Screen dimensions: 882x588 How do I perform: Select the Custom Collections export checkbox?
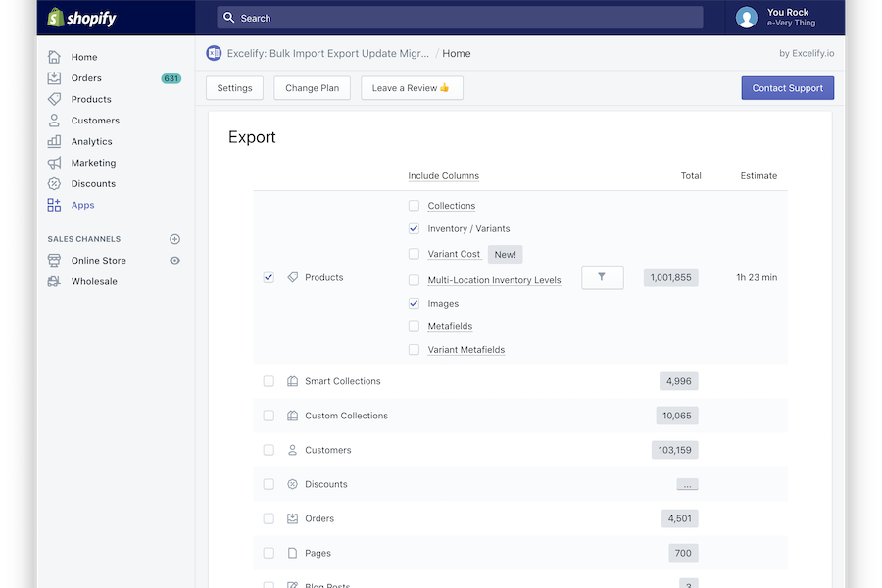(x=269, y=416)
